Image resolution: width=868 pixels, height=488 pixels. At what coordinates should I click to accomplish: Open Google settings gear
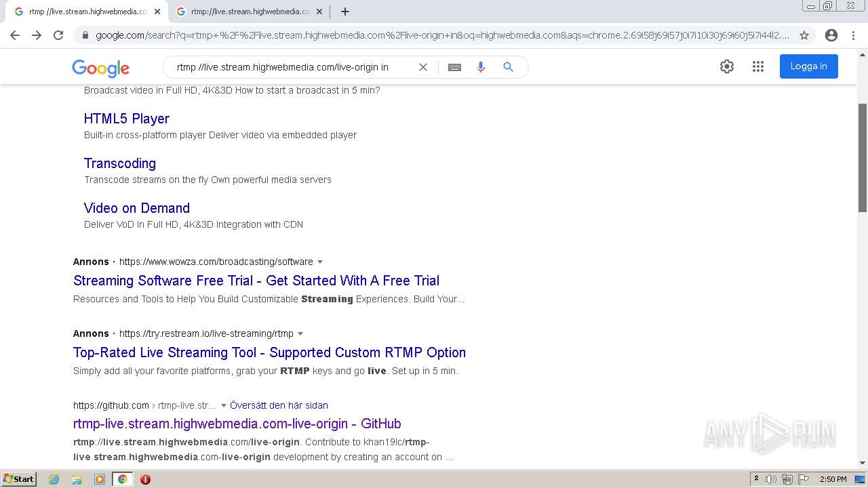point(727,66)
